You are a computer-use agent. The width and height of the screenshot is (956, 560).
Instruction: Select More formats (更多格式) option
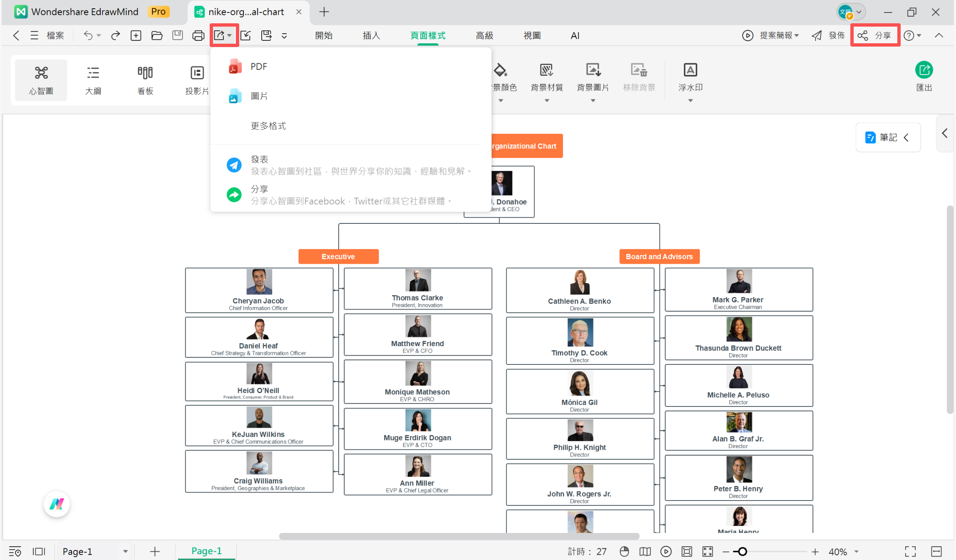(268, 126)
